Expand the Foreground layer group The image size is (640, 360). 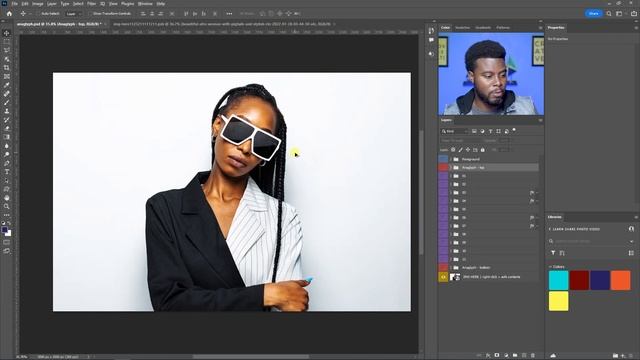tap(451, 159)
